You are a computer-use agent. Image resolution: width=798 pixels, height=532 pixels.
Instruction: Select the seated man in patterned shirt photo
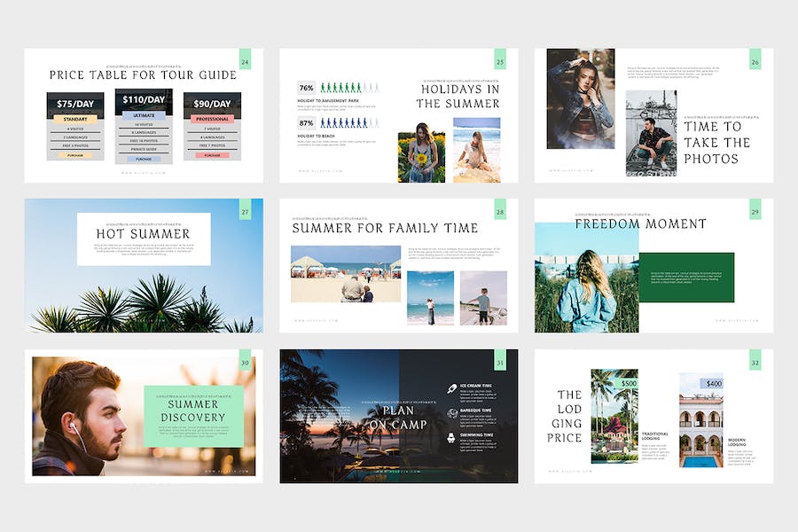pyautogui.click(x=651, y=133)
